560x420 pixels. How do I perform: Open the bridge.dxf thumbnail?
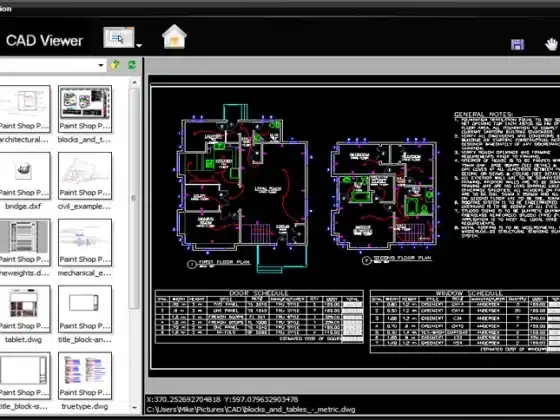click(24, 176)
